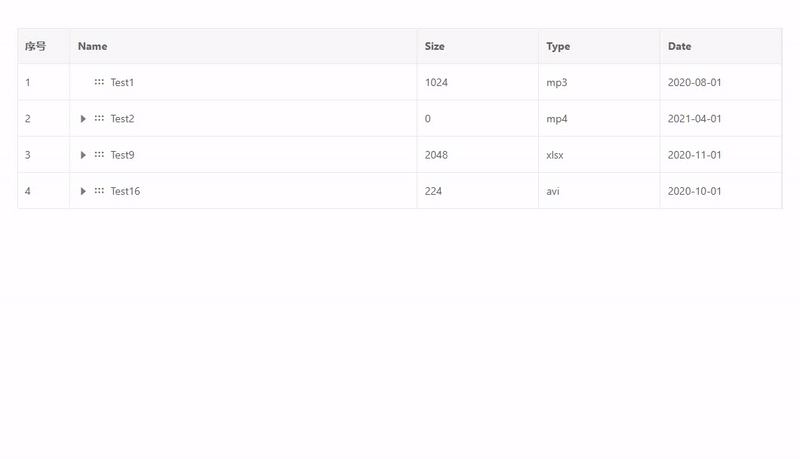
Task: Click the Size column header
Action: point(435,46)
